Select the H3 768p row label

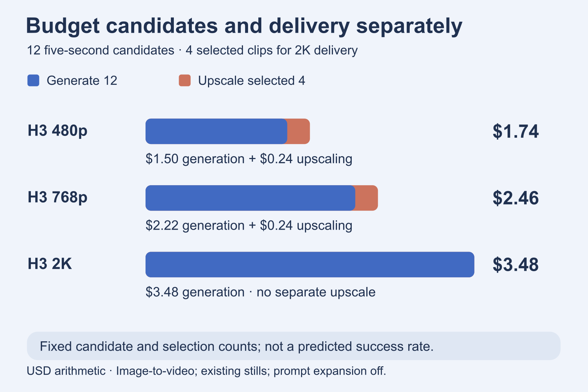click(x=58, y=197)
